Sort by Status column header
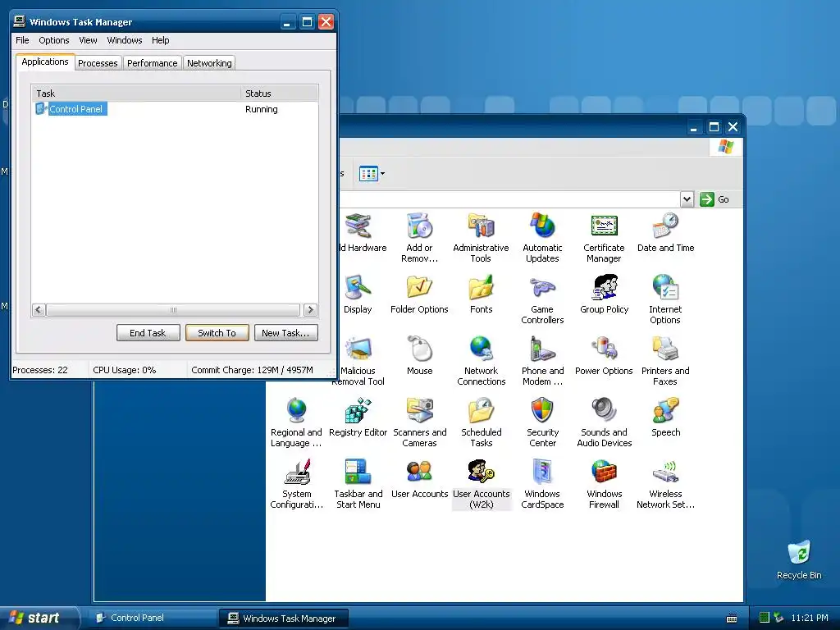 [x=279, y=94]
